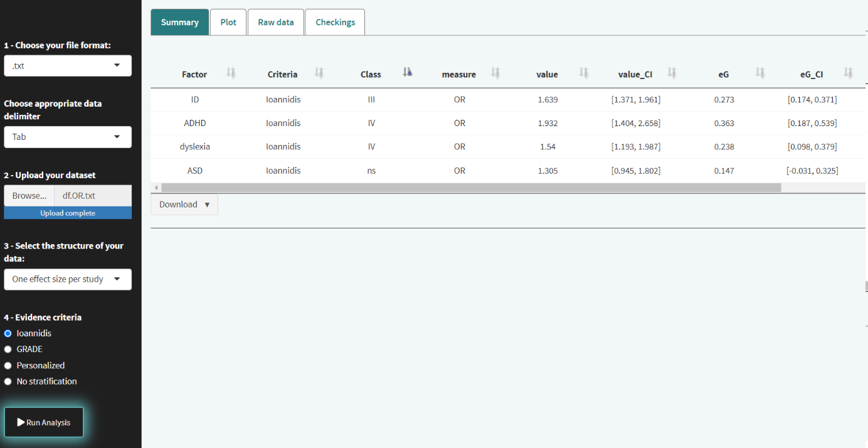The image size is (868, 448).
Task: Expand the Tab data delimiter dropdown
Action: [68, 137]
